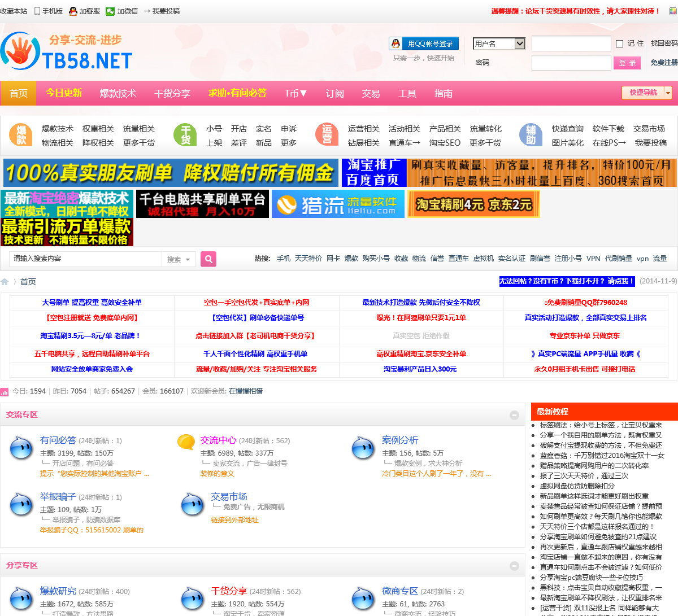The width and height of the screenshot is (678, 616).
Task: Open the 猎流流量软件 banner ad
Action: coord(338,204)
